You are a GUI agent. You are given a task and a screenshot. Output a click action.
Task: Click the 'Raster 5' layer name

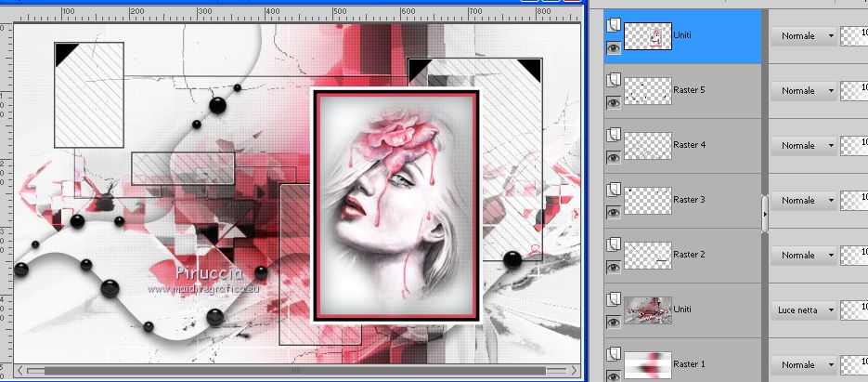(689, 90)
